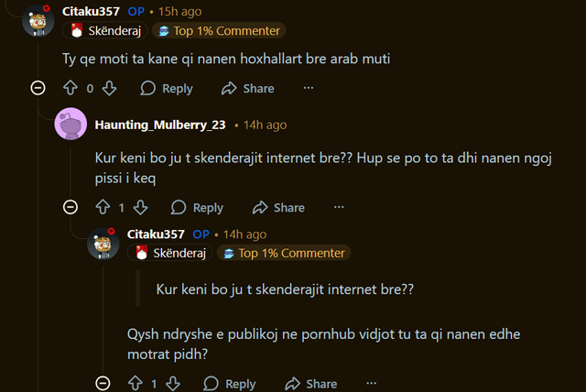The image size is (586, 392).
Task: Open more options on Haunting_Mulberry_23's comment
Action: [340, 207]
